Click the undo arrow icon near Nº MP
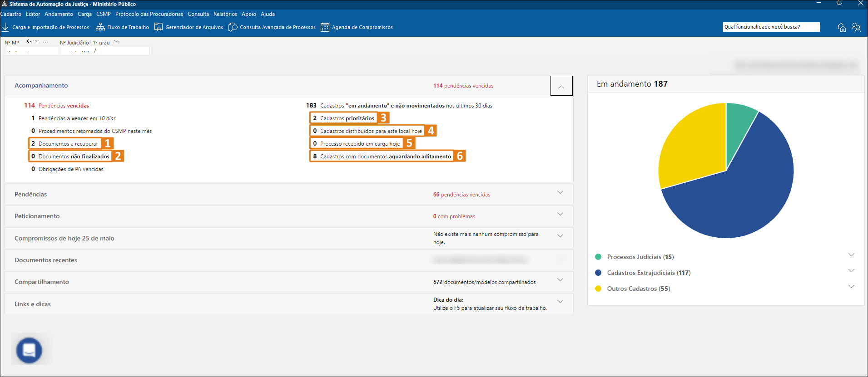The height and width of the screenshot is (377, 868). (29, 41)
